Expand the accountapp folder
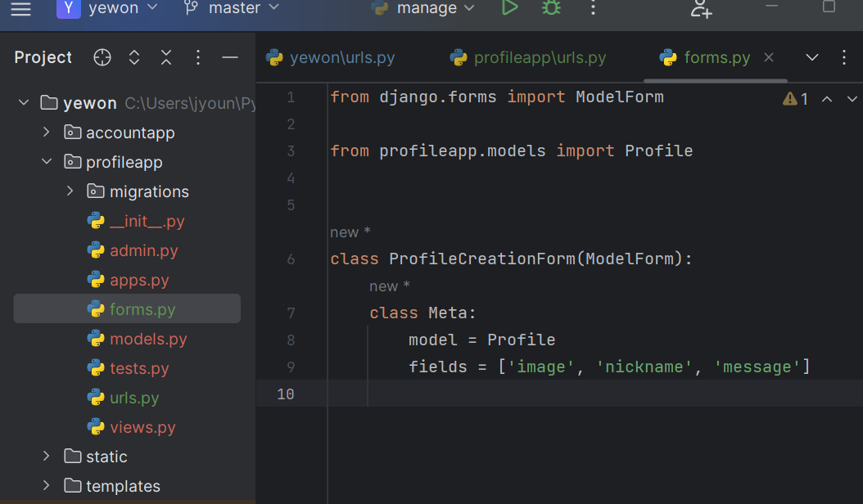Viewport: 863px width, 504px height. point(46,132)
